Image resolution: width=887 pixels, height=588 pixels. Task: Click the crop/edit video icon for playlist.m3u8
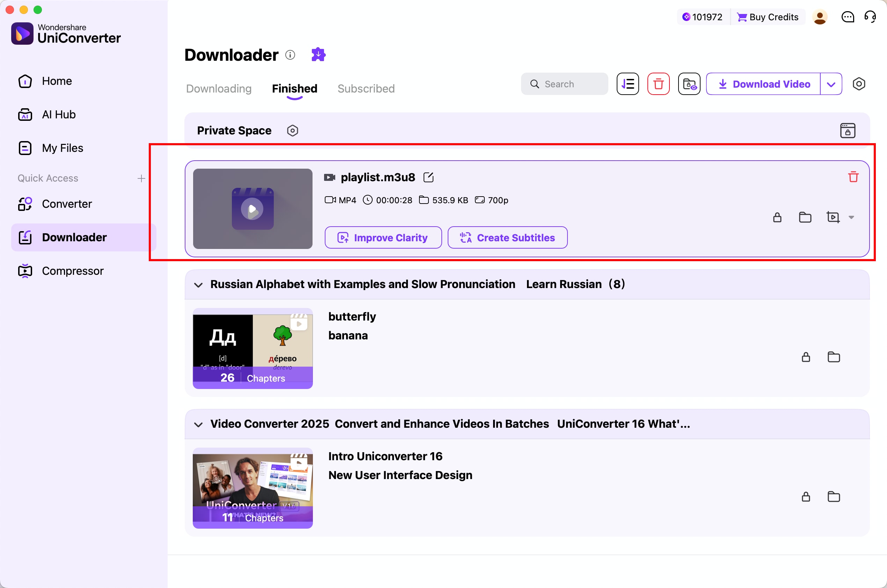coord(833,217)
